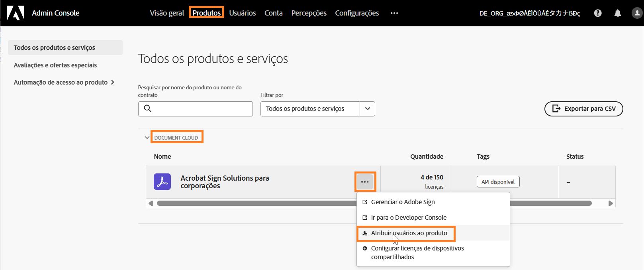Image resolution: width=644 pixels, height=270 pixels.
Task: Collapse the DOCUMENT CLOUD section
Action: 147,137
